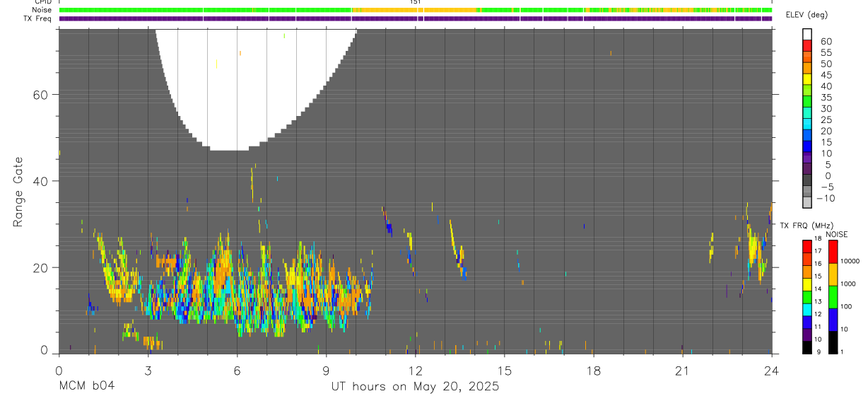This screenshot has width=868, height=401.
Task: Click the orange segment of the Noise strip
Action: (414, 10)
